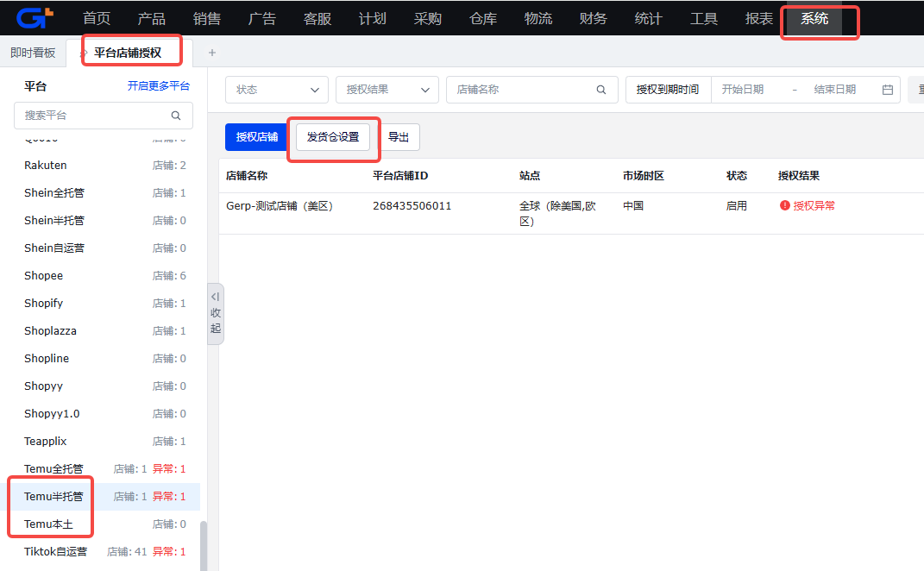Click the 市场时区 column header
Screen dimensions: 924x571
pyautogui.click(x=644, y=176)
